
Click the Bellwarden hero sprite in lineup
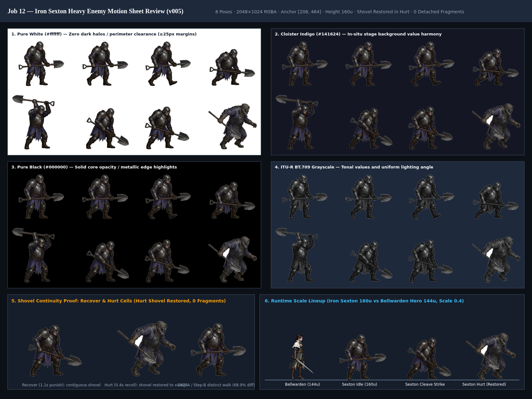point(300,357)
